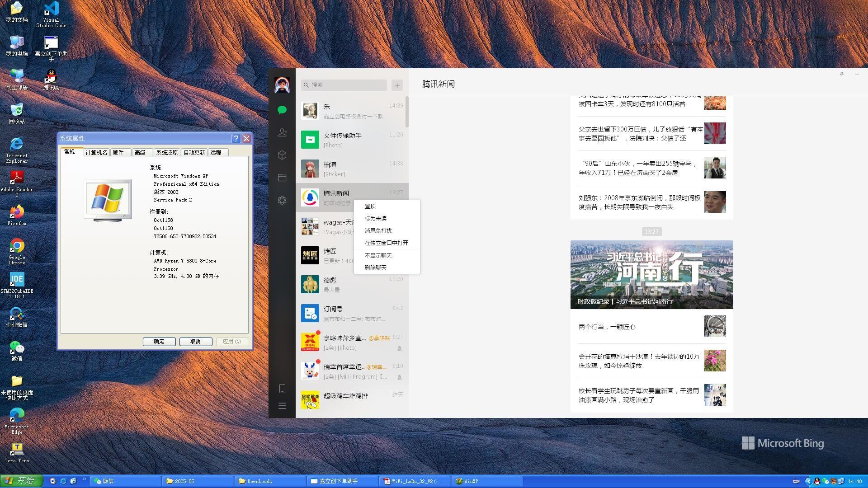
Task: Open 习近平总书记河南行 news banner
Action: [x=651, y=275]
